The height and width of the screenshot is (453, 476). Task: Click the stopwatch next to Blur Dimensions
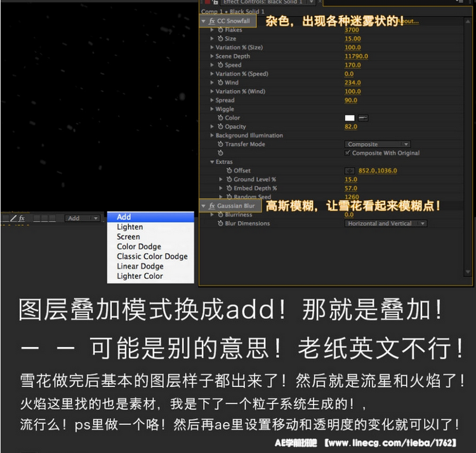(x=220, y=224)
